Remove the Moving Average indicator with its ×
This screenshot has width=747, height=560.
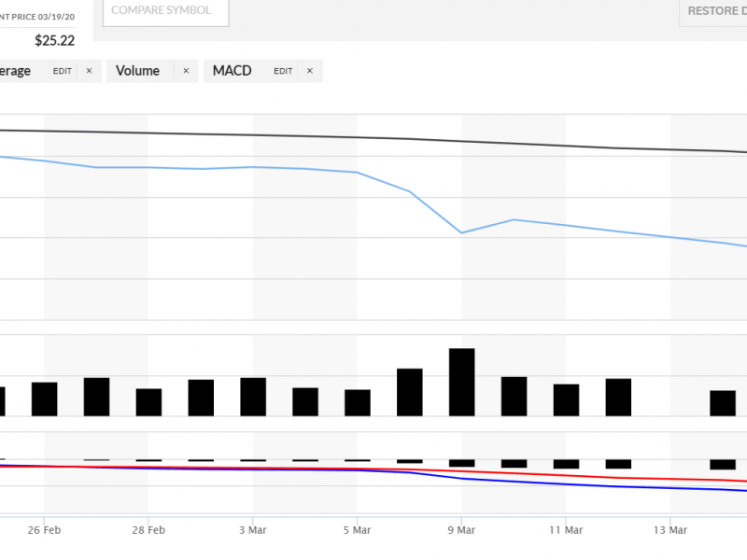[x=89, y=71]
